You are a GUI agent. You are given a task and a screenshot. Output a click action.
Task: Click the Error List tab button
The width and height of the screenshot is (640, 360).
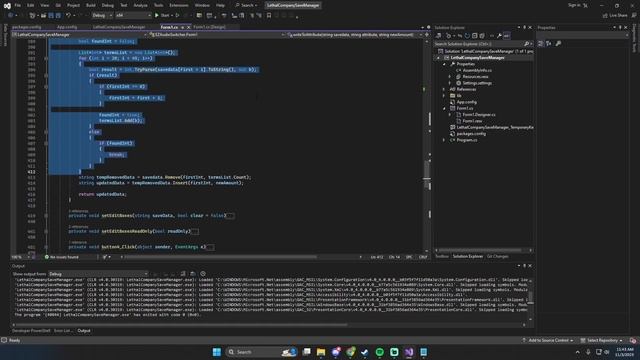(x=62, y=331)
